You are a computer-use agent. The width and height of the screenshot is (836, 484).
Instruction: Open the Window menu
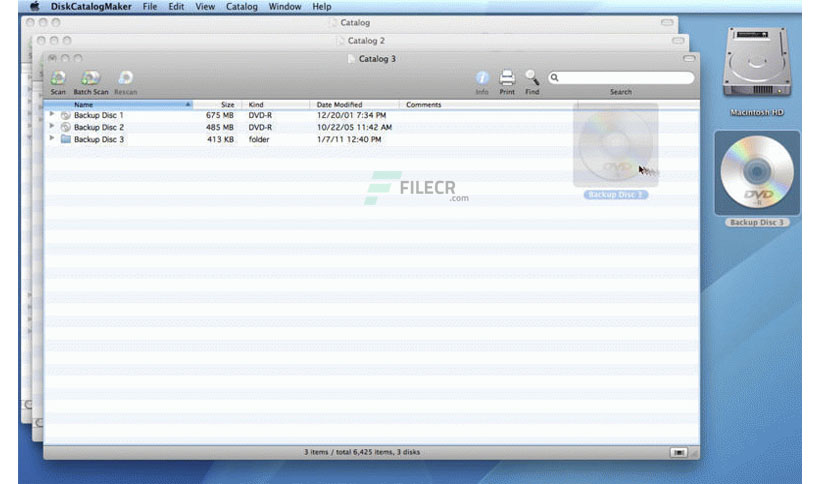click(x=285, y=6)
